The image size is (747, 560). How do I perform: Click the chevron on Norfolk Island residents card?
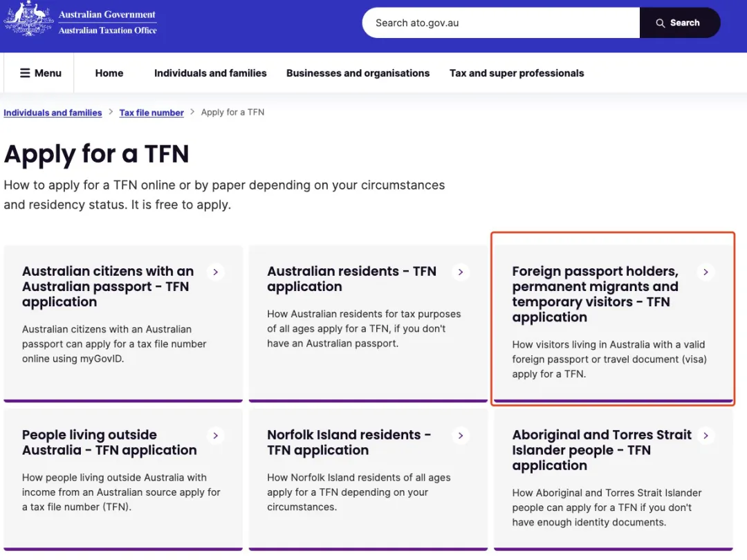click(x=461, y=436)
